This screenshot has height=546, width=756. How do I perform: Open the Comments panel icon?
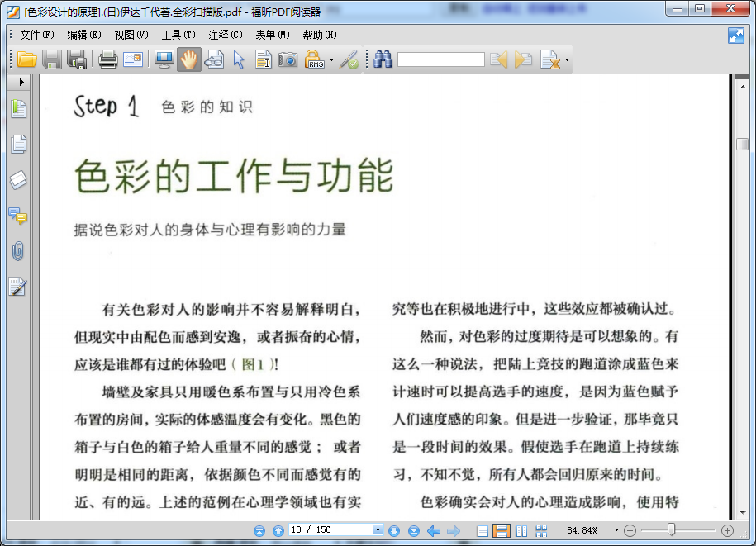pos(18,216)
